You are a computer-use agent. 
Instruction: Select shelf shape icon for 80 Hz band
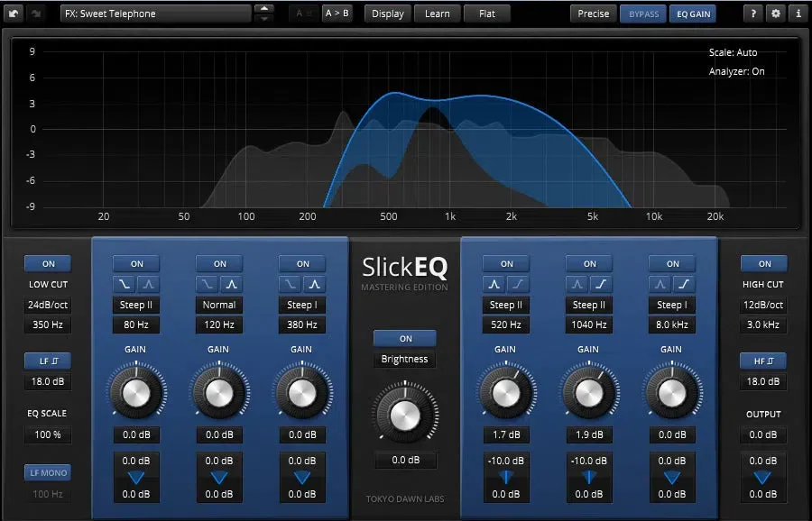point(125,284)
